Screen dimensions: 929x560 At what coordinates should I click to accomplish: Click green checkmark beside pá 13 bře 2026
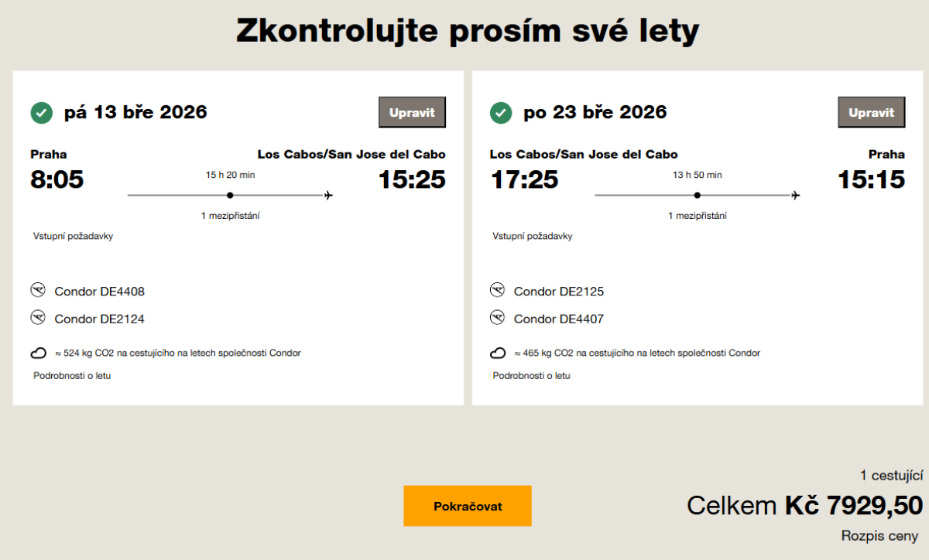coord(42,113)
